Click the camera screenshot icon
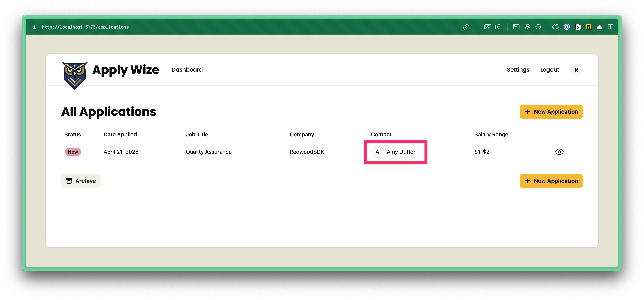This screenshot has height=300, width=644. tap(498, 27)
